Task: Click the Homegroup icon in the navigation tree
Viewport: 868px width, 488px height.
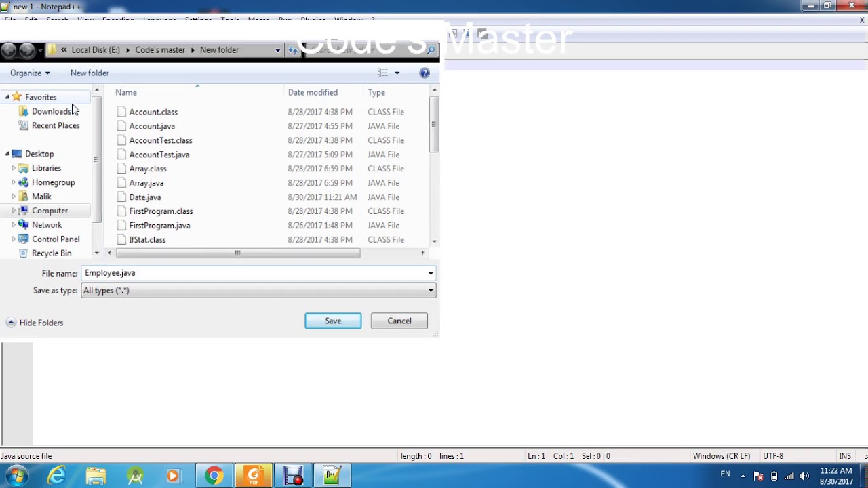Action: coord(24,182)
